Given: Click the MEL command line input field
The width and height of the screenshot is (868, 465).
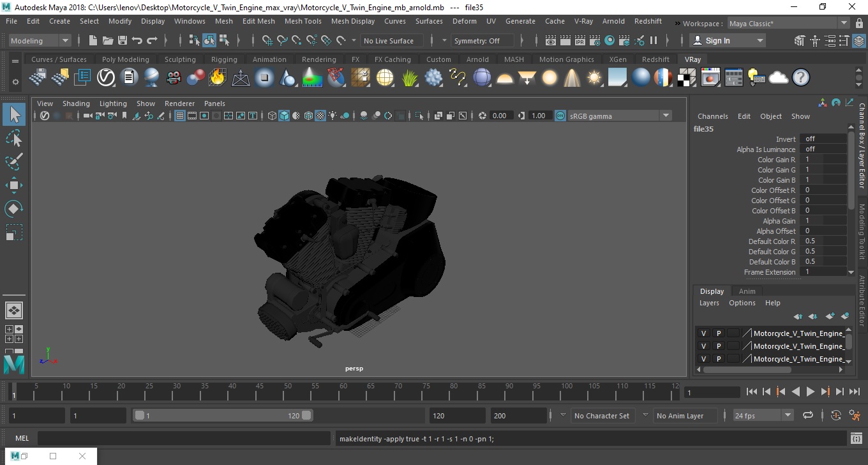Looking at the screenshot, I should tap(184, 439).
